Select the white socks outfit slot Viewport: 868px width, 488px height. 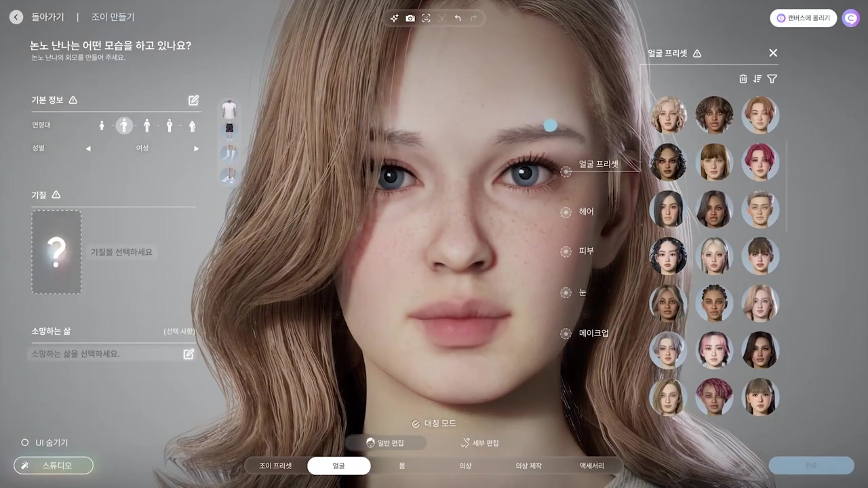point(229,153)
